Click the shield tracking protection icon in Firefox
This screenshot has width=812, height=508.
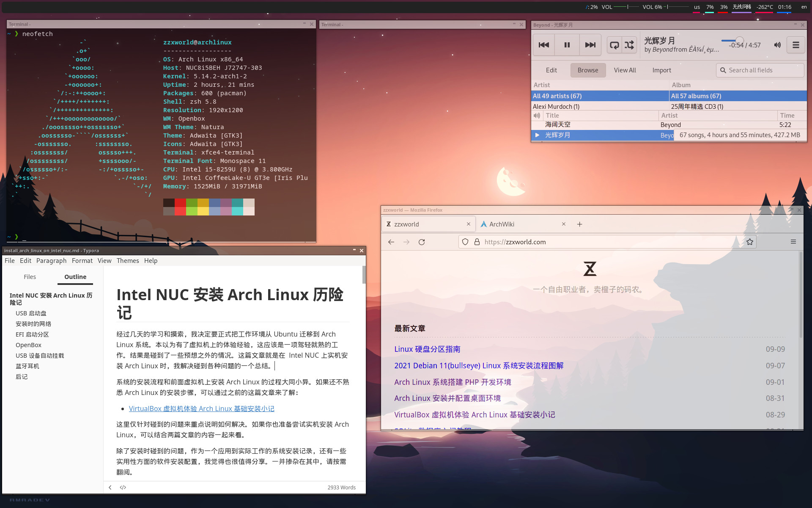tap(465, 242)
